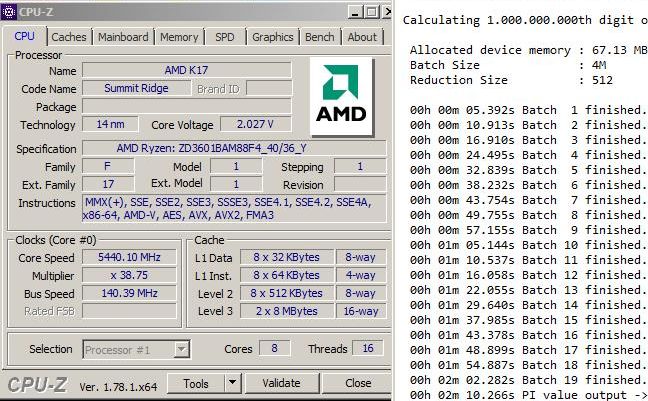Open the Mainboard tab

(124, 37)
